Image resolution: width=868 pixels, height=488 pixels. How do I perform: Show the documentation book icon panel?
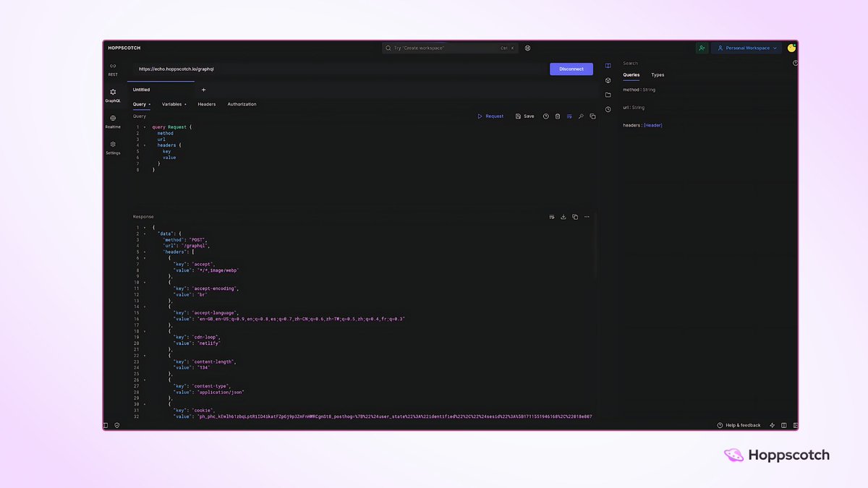click(608, 66)
